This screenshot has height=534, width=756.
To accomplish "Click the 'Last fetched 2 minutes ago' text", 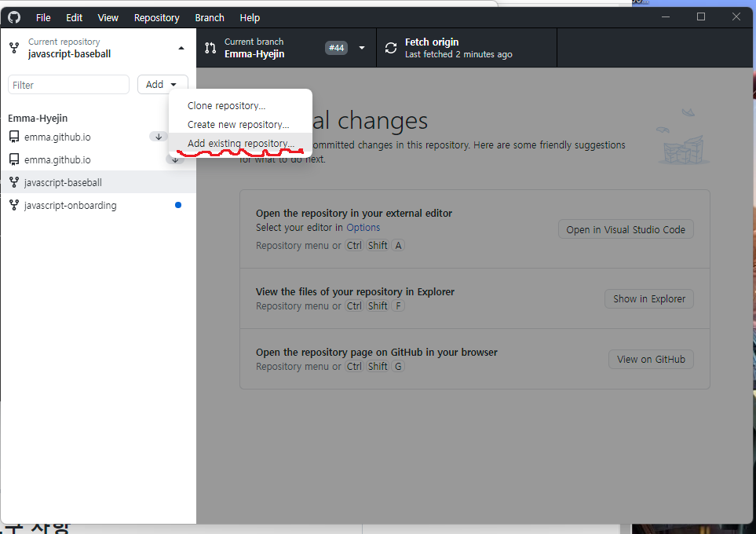I will click(458, 54).
